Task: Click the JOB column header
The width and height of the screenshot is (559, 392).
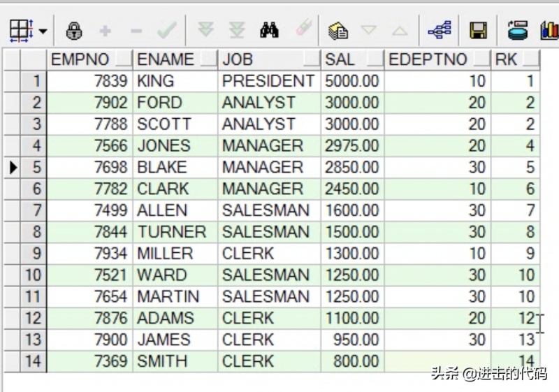Action: click(269, 59)
